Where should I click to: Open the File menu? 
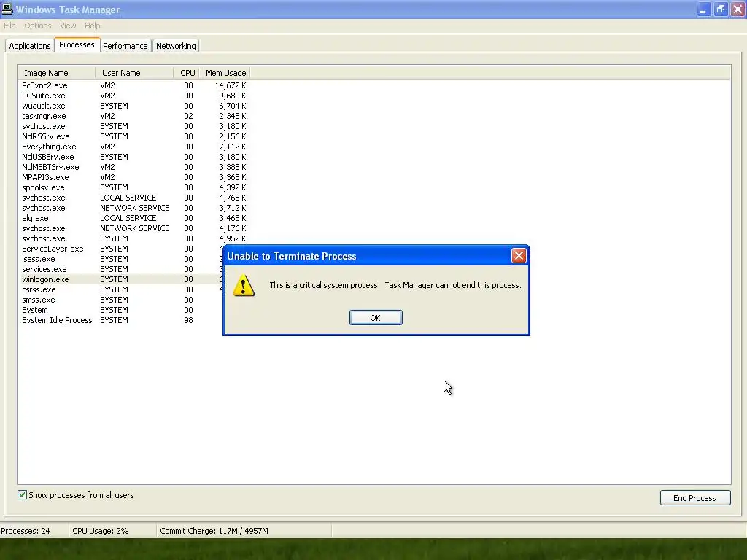click(x=9, y=26)
